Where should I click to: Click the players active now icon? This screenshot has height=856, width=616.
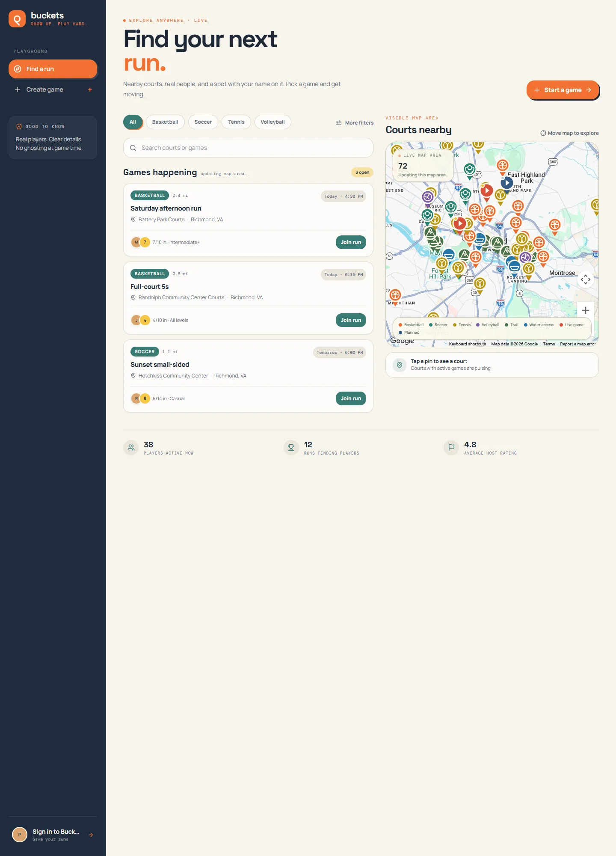131,448
